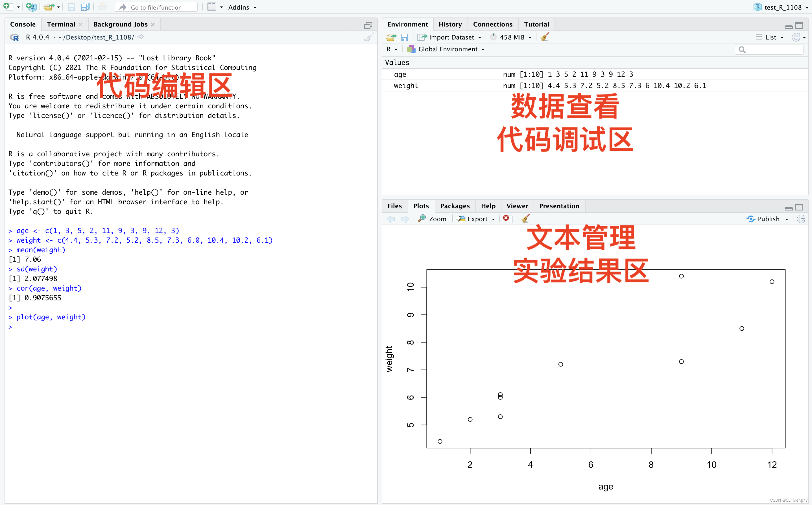This screenshot has width=812, height=505.
Task: Switch to the Packages tab
Action: tap(455, 206)
